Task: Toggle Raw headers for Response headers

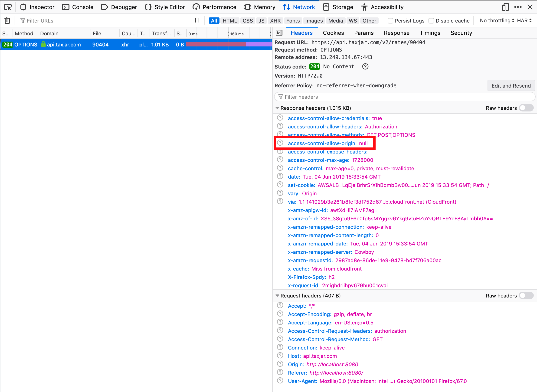Action: 526,108
